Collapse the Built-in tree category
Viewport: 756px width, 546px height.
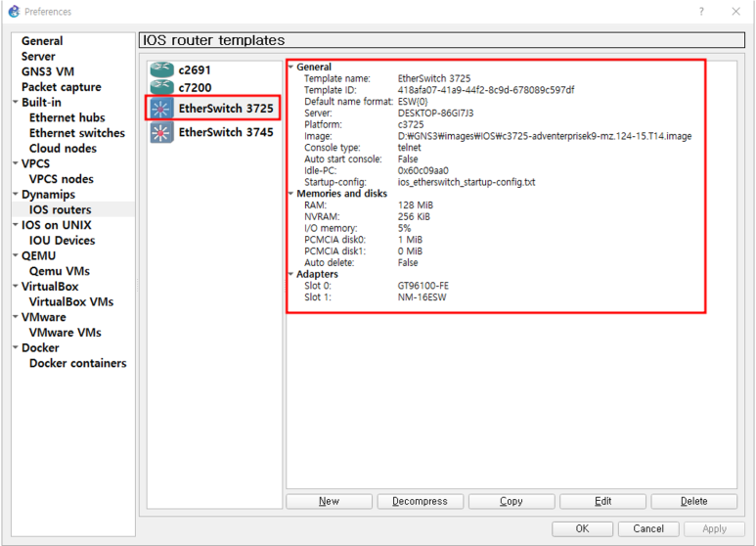[15, 103]
